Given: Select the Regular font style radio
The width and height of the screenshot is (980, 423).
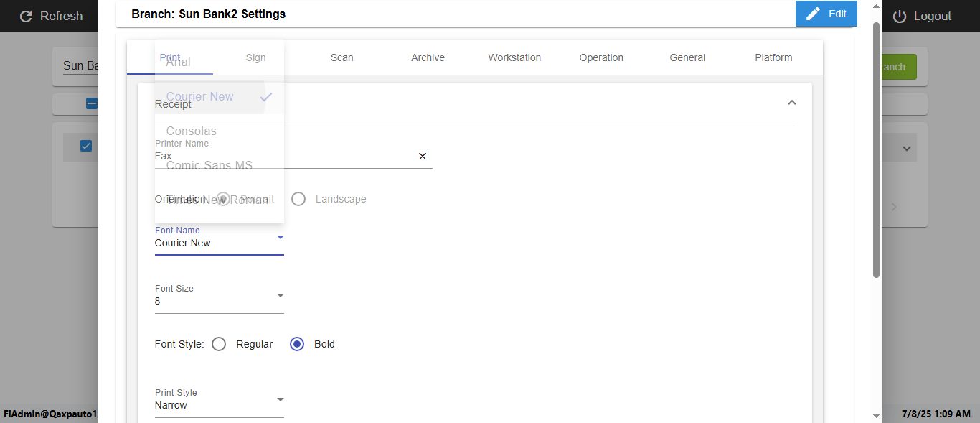Looking at the screenshot, I should [x=220, y=344].
